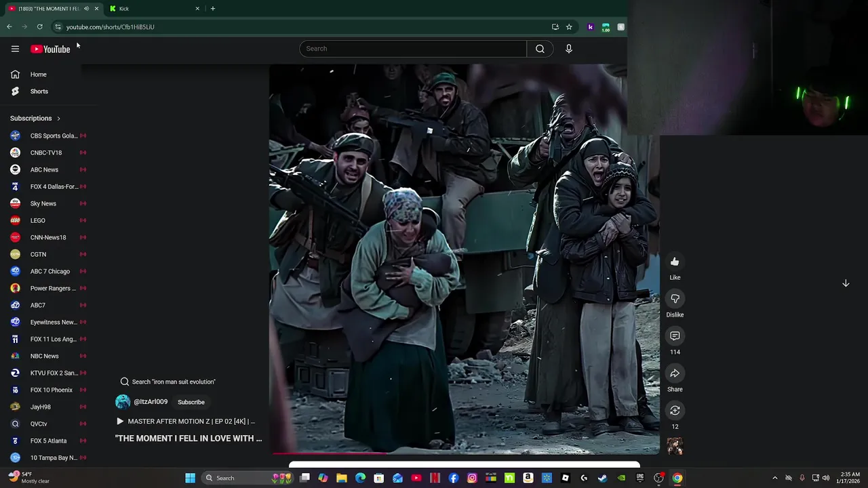Start voice search with the microphone icon

pyautogui.click(x=569, y=49)
